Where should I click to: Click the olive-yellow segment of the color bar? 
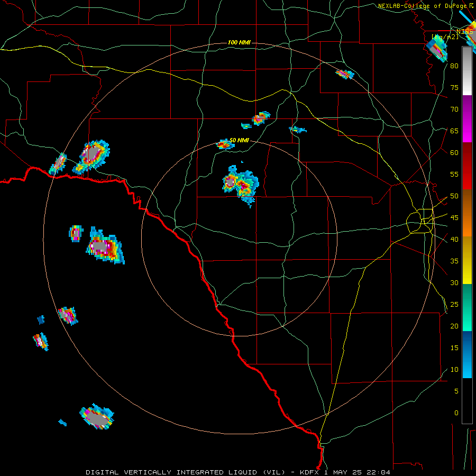coord(467,260)
